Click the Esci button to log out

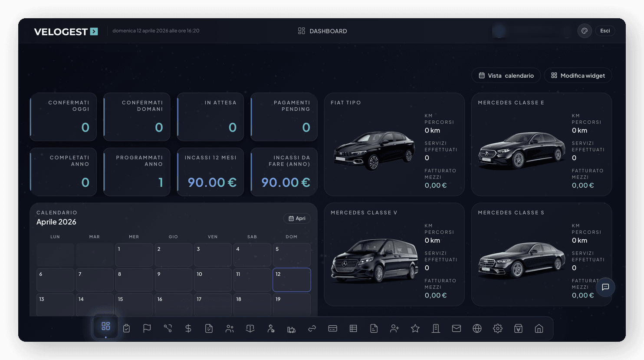tap(605, 31)
